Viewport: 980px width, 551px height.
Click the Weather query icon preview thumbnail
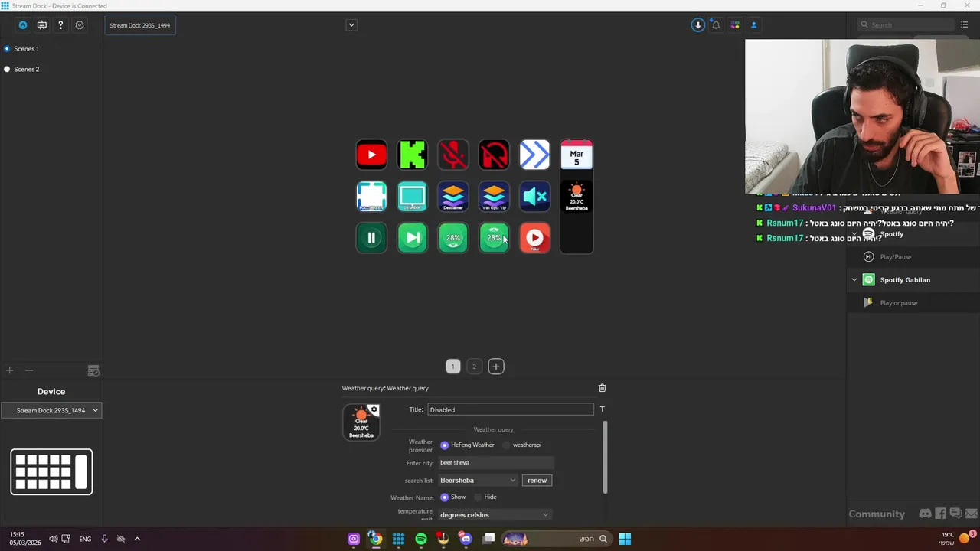361,422
